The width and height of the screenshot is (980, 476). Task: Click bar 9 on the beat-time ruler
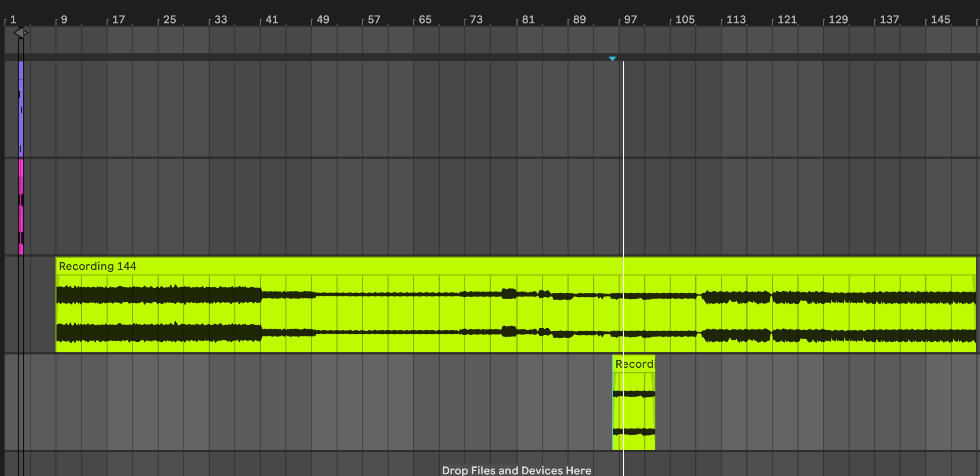coord(64,19)
